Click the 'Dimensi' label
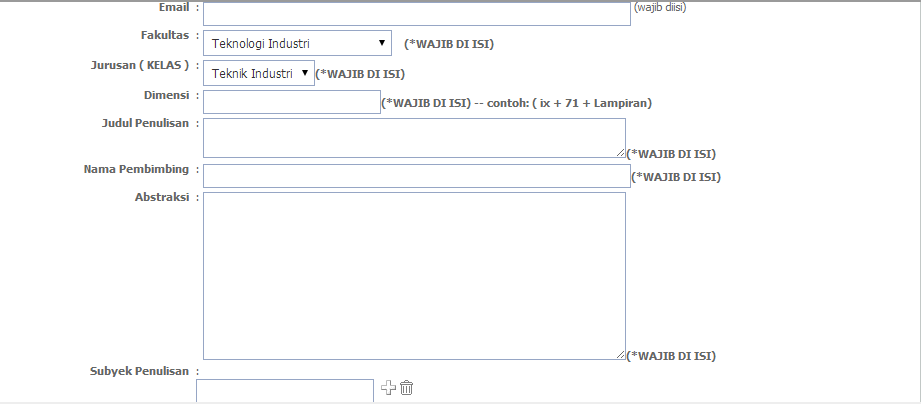Viewport: 921px width, 404px height. pos(167,95)
